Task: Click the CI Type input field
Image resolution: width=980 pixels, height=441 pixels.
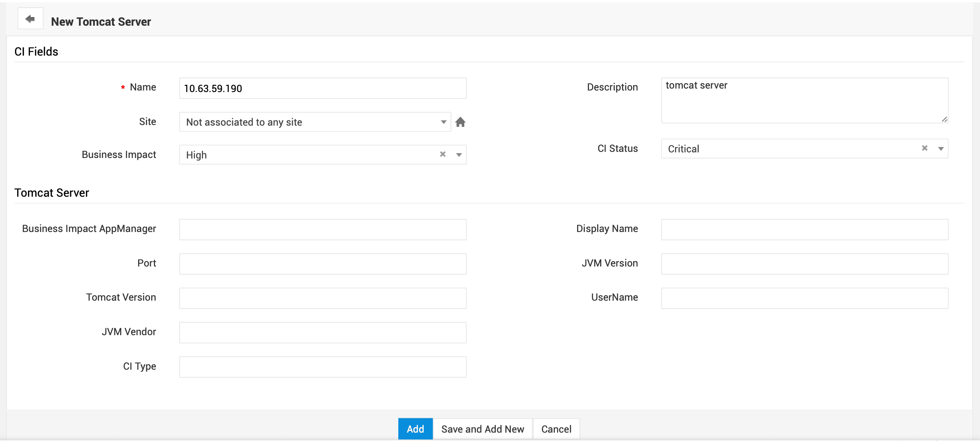Action: tap(322, 367)
